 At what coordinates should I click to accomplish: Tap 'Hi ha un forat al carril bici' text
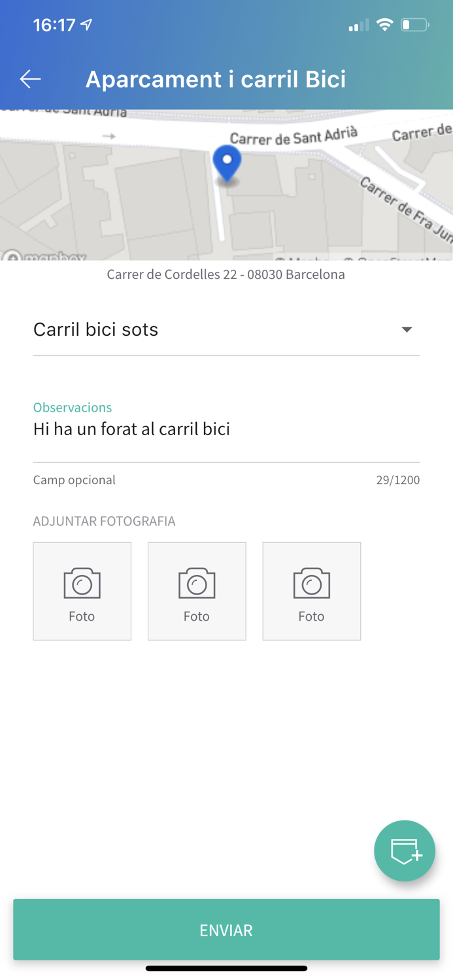(131, 429)
